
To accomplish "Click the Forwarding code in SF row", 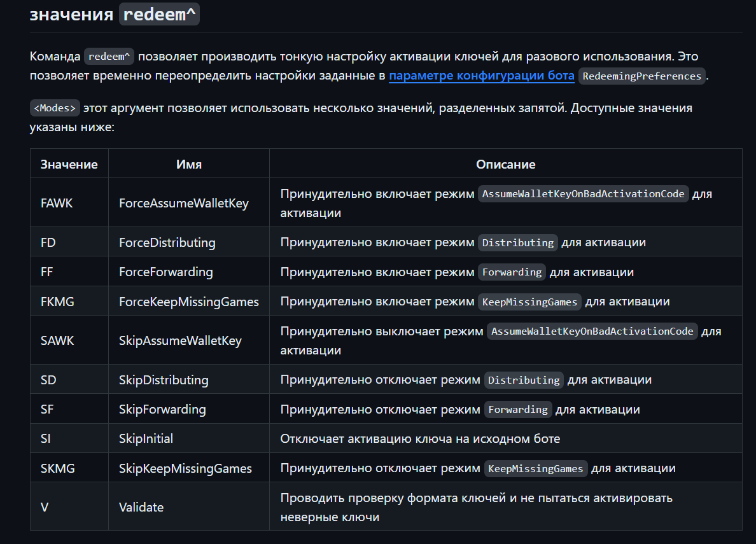I will tap(518, 410).
